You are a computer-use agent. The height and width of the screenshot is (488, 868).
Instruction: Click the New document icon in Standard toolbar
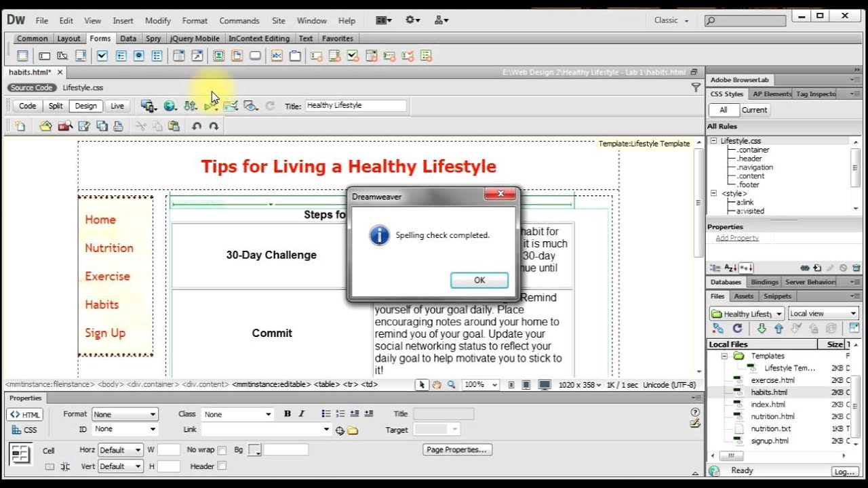[20, 125]
